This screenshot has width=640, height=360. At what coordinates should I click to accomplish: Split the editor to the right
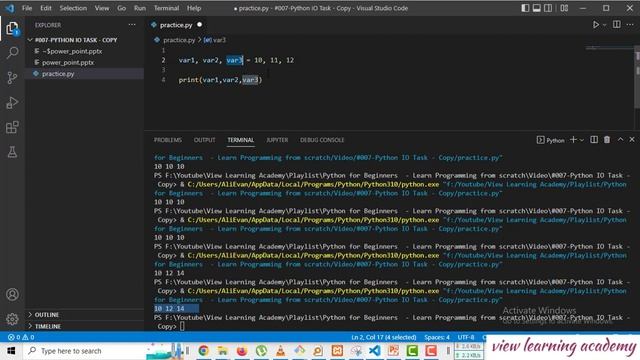tap(617, 25)
